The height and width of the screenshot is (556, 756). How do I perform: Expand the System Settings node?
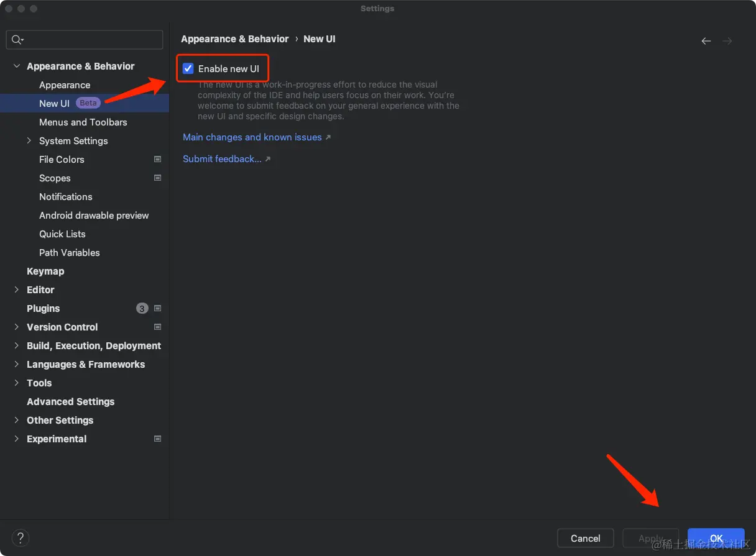pos(29,141)
